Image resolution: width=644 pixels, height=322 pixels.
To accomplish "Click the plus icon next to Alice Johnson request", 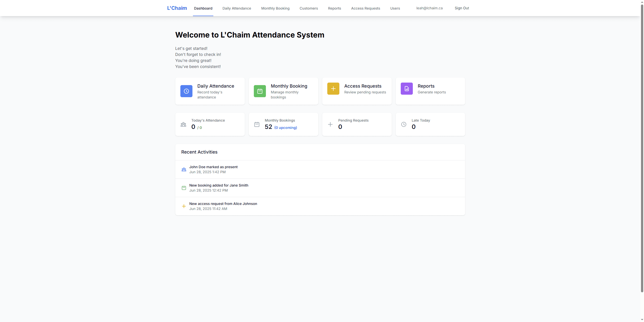I will coord(184,206).
